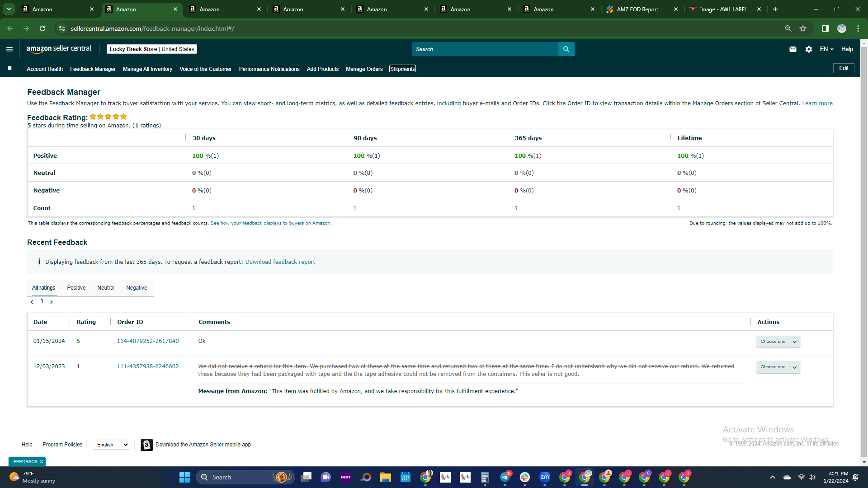Open Manage All Inventory menu item
868x488 pixels.
pyautogui.click(x=147, y=69)
